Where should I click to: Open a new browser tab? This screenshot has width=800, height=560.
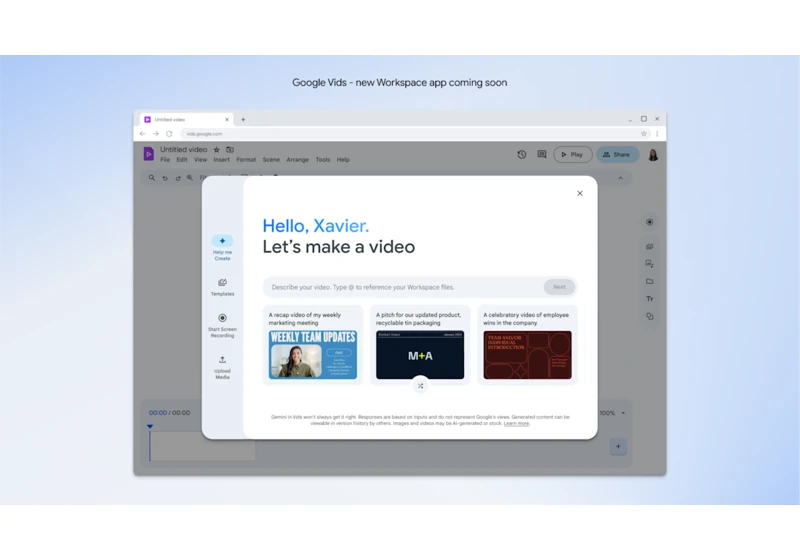click(243, 119)
